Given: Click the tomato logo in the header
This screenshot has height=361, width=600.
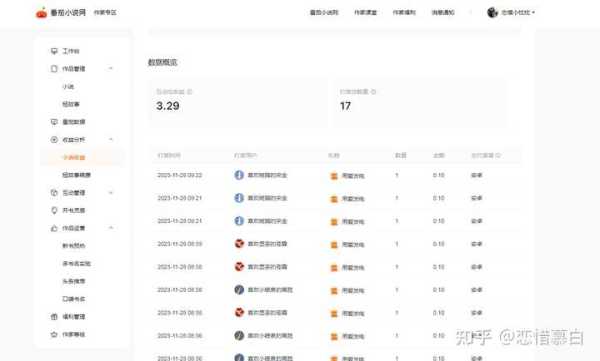Looking at the screenshot, I should [x=41, y=13].
